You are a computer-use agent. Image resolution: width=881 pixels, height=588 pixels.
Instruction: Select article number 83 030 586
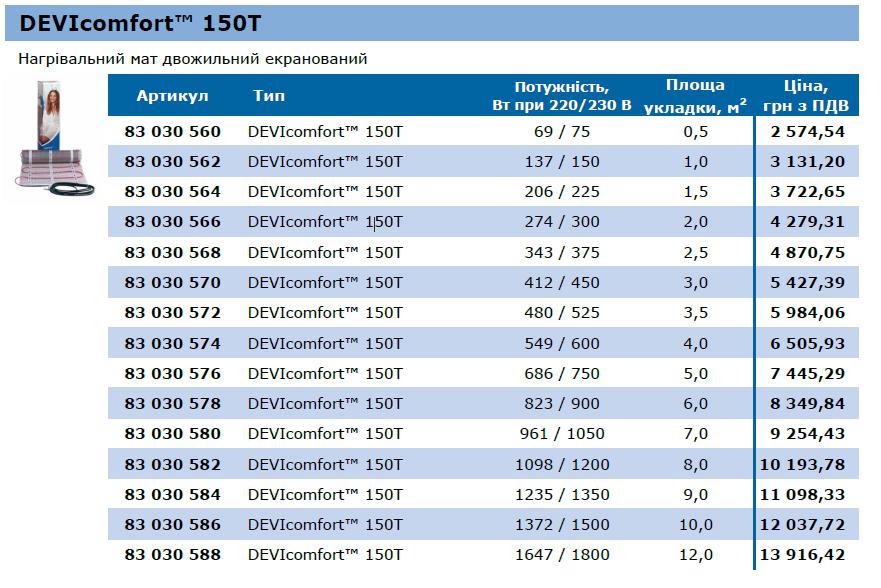tap(172, 525)
